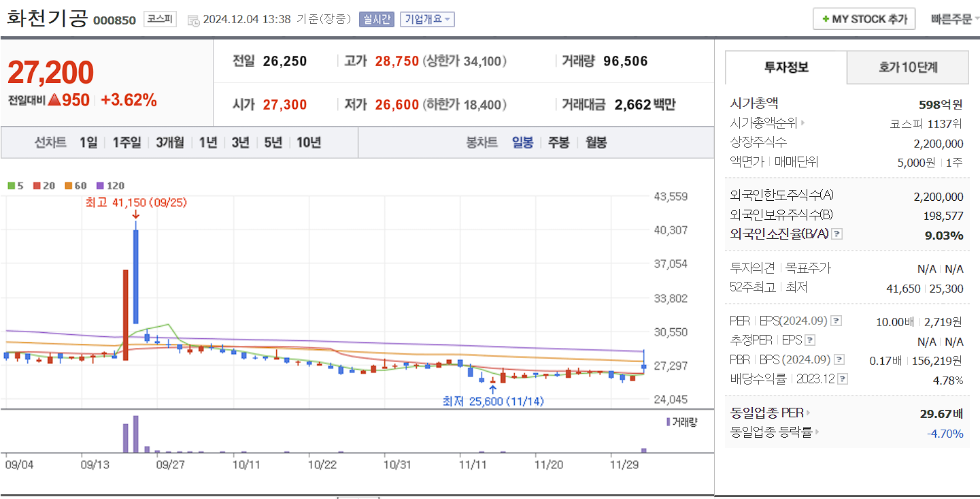
Task: Click the 동일업종 등락률 value -4.70%
Action: tap(945, 433)
